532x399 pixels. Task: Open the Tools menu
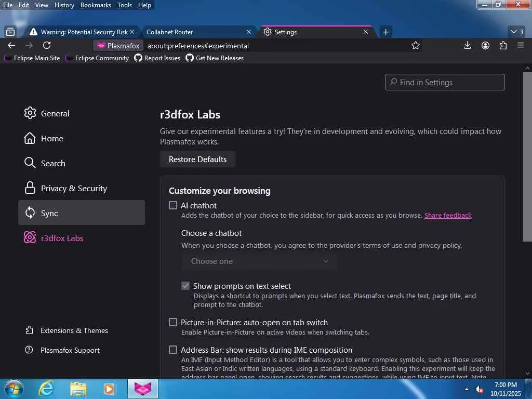pos(125,5)
